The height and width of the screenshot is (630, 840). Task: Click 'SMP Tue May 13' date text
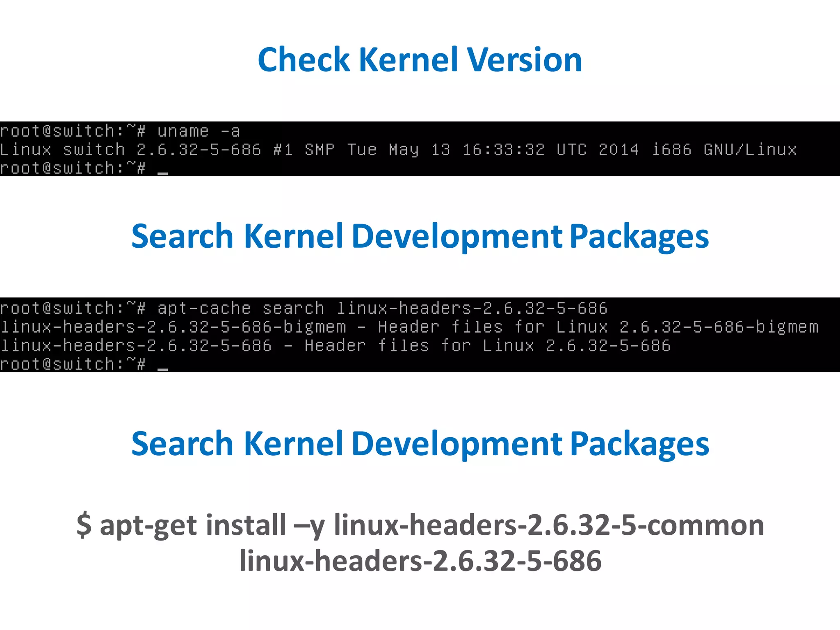click(377, 150)
